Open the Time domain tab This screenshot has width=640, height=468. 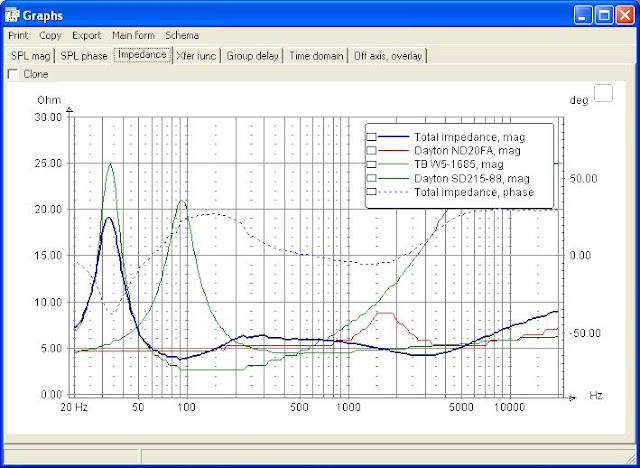[317, 56]
